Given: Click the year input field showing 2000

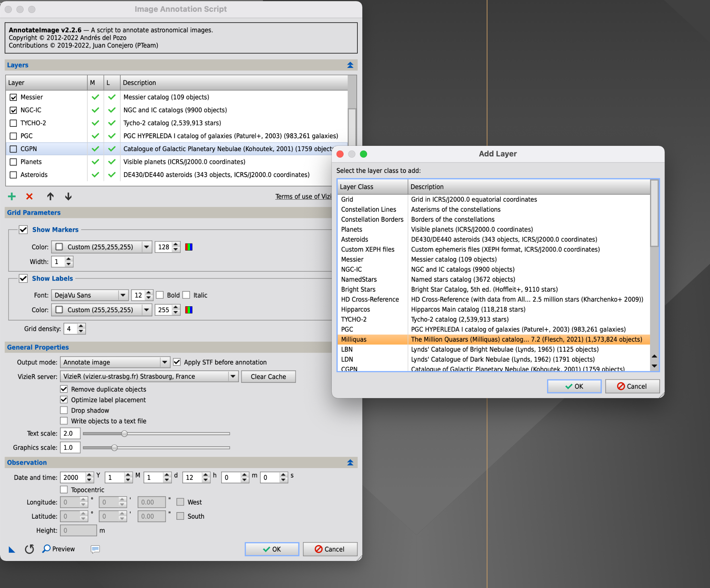Looking at the screenshot, I should (73, 477).
